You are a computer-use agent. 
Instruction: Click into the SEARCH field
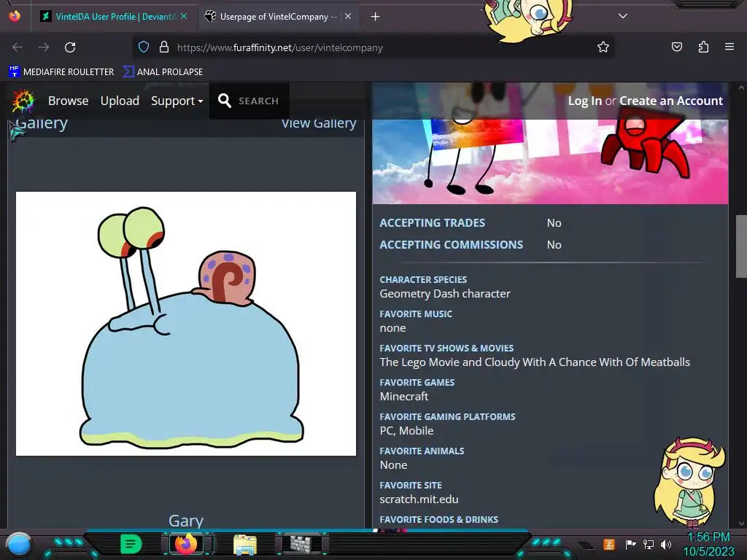pos(259,101)
